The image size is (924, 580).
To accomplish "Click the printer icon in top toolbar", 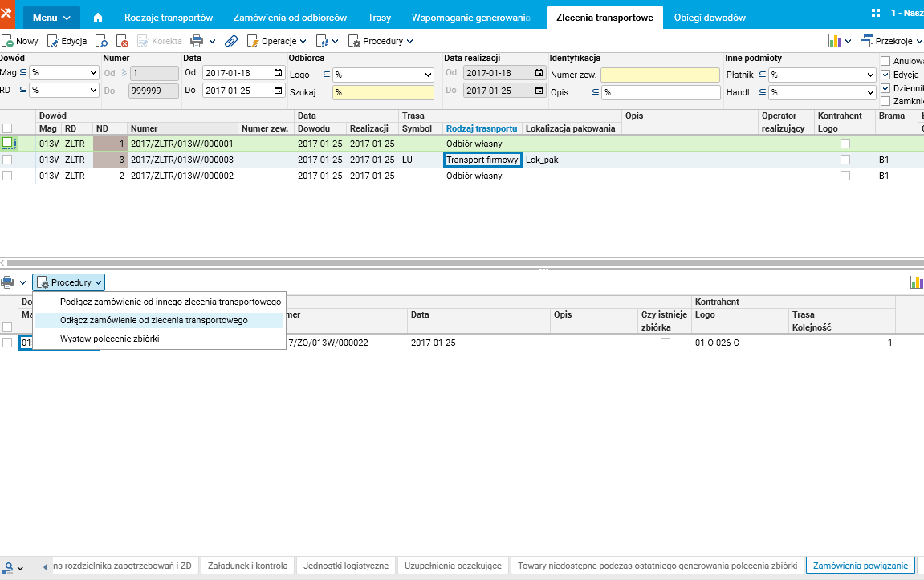I will tap(196, 41).
